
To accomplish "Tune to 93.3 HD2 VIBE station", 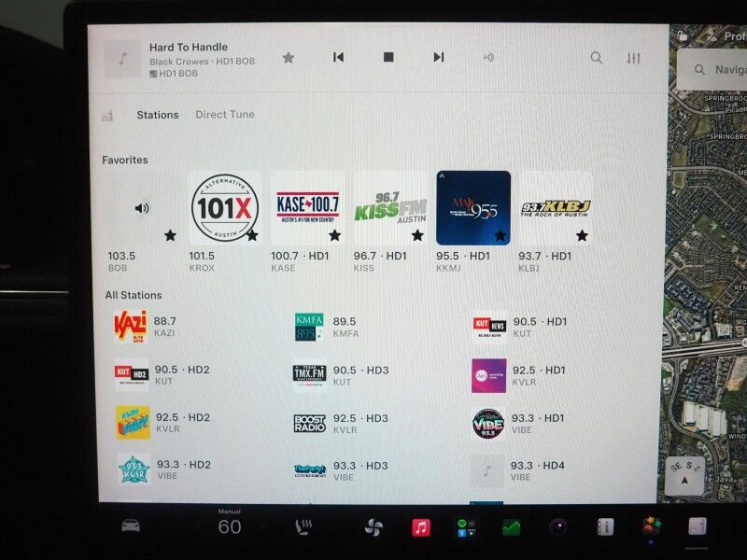I will [164, 469].
